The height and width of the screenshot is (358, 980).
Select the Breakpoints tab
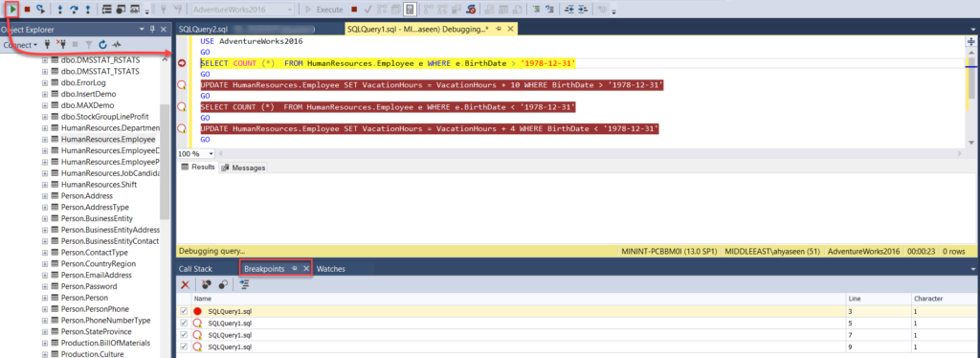click(x=264, y=269)
